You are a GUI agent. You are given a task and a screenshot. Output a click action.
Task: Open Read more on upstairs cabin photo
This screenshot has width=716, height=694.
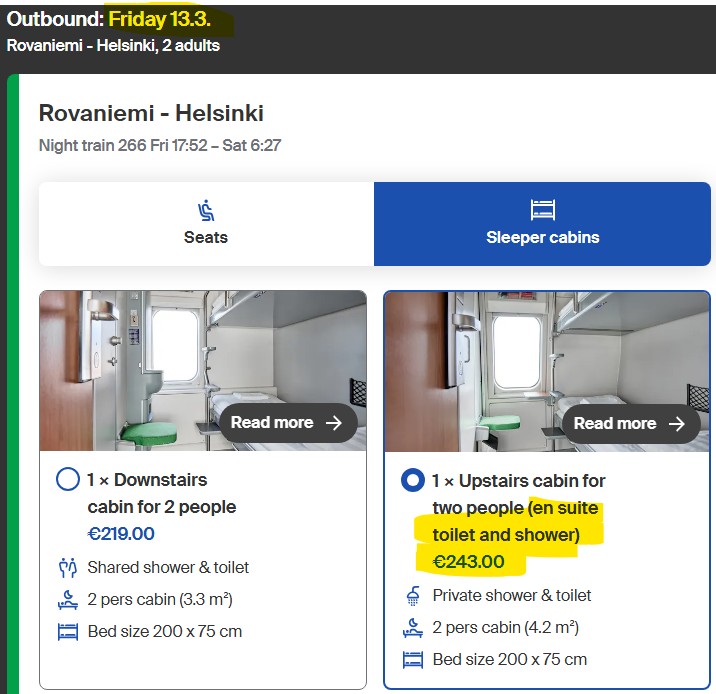coord(629,424)
